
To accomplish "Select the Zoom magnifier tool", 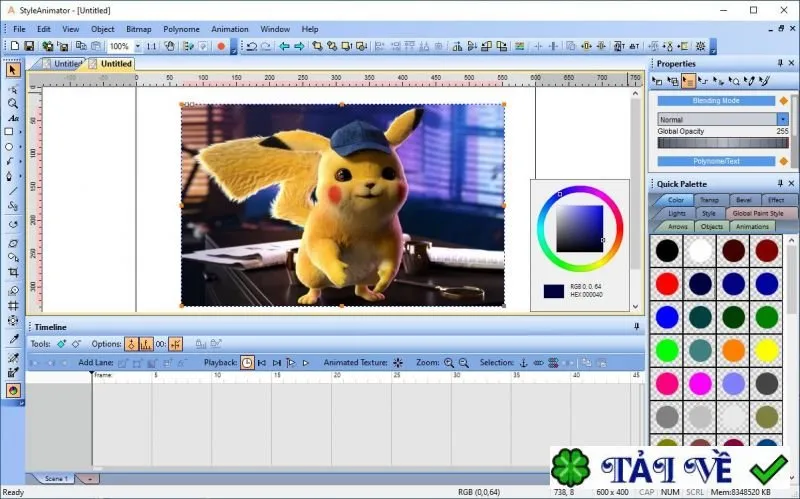I will (13, 104).
